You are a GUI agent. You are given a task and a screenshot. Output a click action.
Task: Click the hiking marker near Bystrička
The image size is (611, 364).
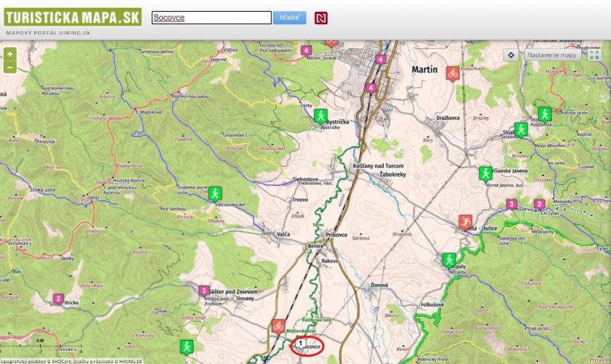(x=320, y=116)
